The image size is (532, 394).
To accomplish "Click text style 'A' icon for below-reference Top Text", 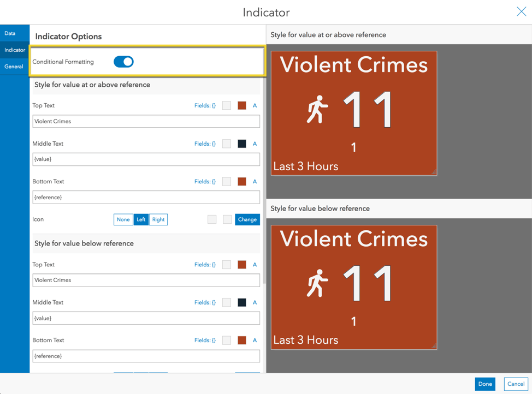I will pyautogui.click(x=255, y=265).
